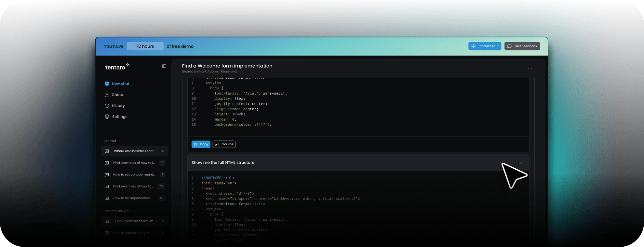
Task: Click chat icon beside 'Find a Welcome form im...'
Action: click(x=107, y=221)
